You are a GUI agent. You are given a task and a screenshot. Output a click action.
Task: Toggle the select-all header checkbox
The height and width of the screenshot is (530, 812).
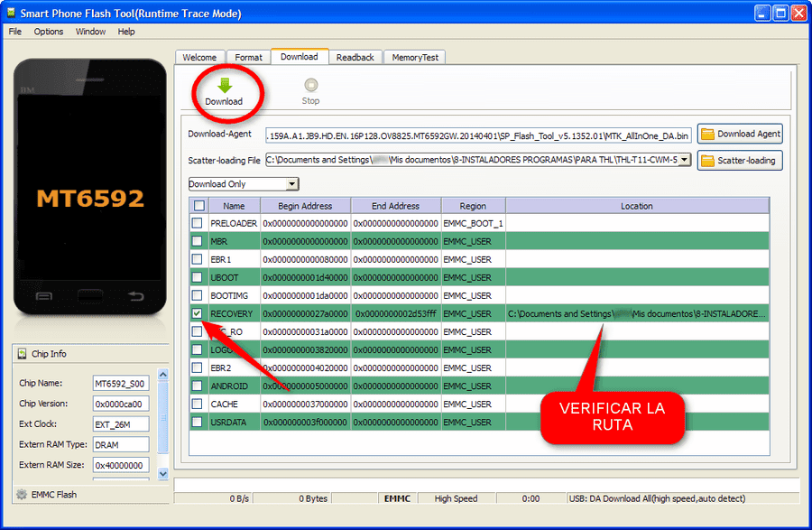(199, 206)
